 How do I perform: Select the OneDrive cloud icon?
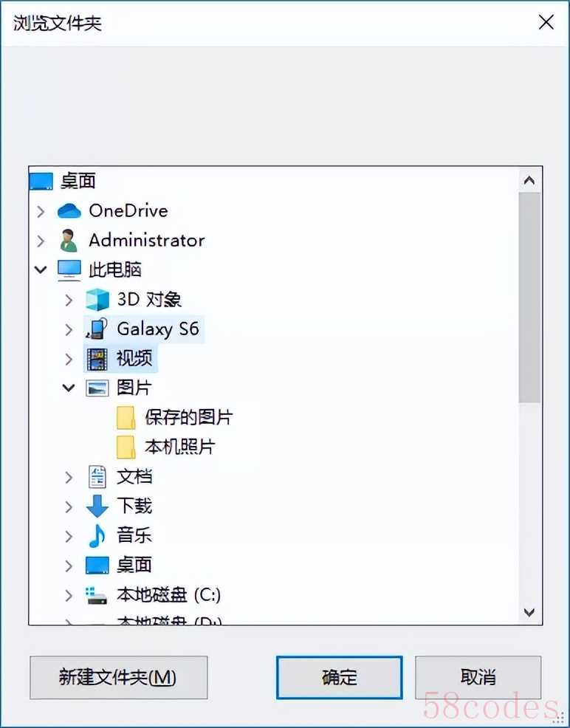tap(69, 210)
